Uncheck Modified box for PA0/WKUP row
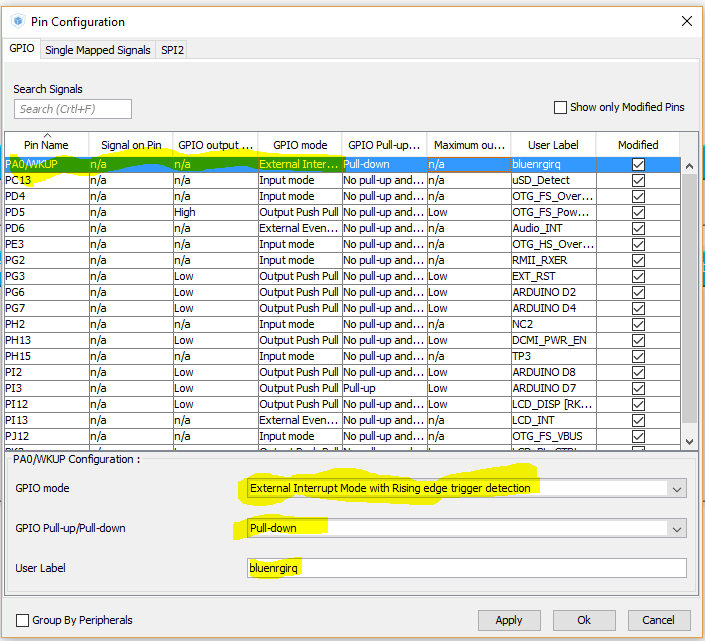Image resolution: width=705 pixels, height=641 pixels. point(638,165)
